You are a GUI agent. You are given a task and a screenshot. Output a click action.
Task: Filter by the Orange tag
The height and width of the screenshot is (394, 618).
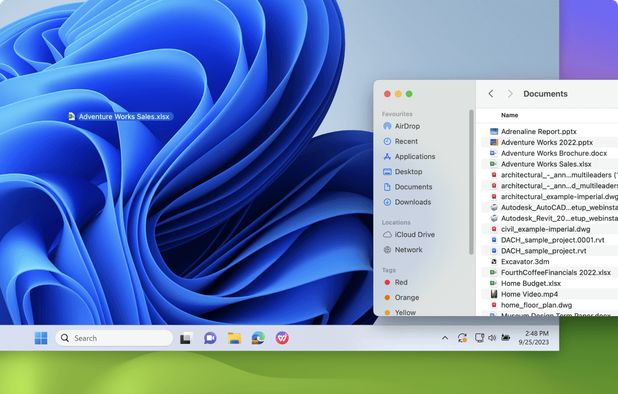[402, 297]
